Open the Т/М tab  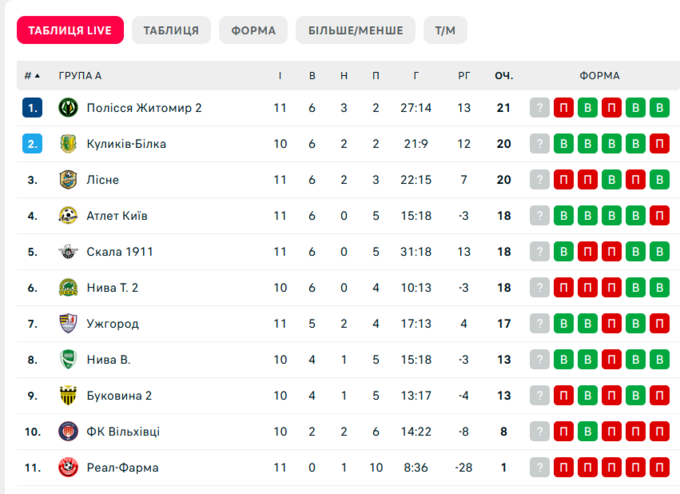[445, 30]
